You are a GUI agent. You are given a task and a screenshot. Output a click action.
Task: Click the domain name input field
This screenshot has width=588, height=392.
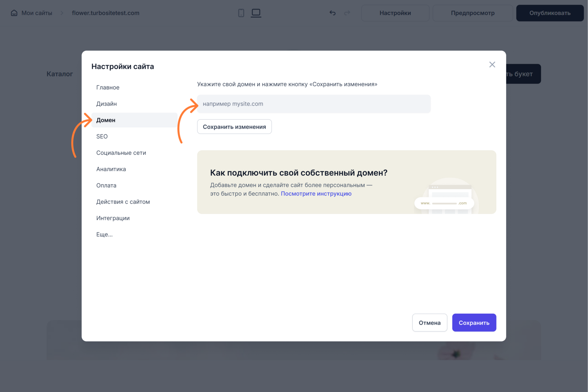click(x=313, y=104)
